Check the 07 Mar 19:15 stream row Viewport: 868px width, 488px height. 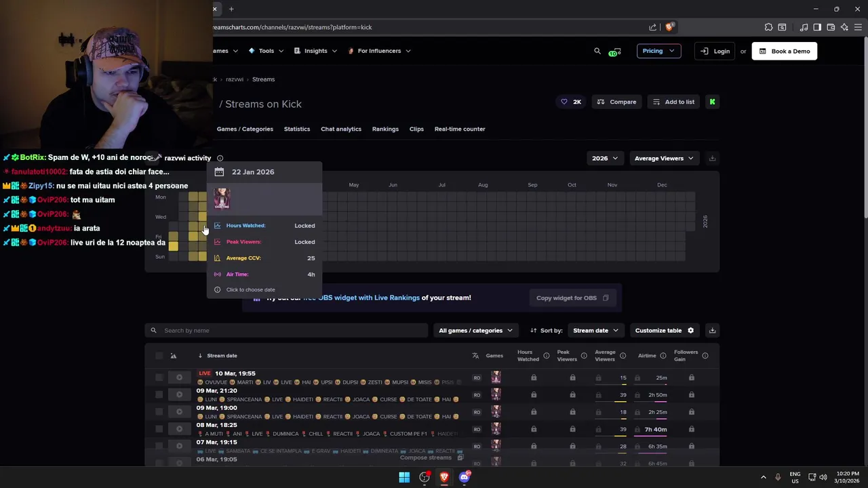[x=159, y=446]
